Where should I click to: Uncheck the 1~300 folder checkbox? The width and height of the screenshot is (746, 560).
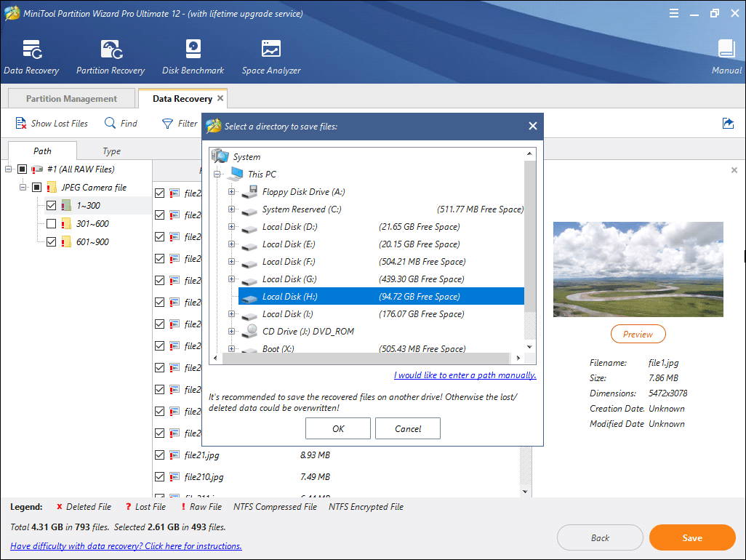[50, 204]
